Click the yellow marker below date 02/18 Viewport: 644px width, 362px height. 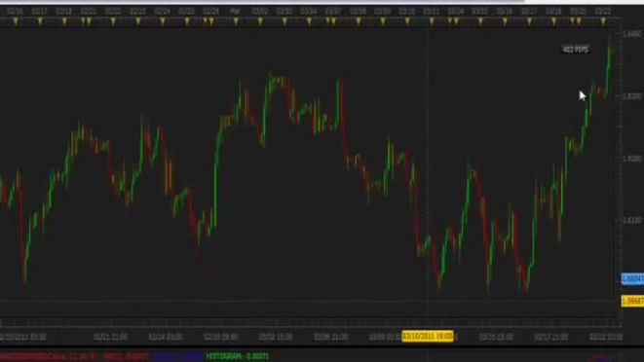(x=64, y=20)
